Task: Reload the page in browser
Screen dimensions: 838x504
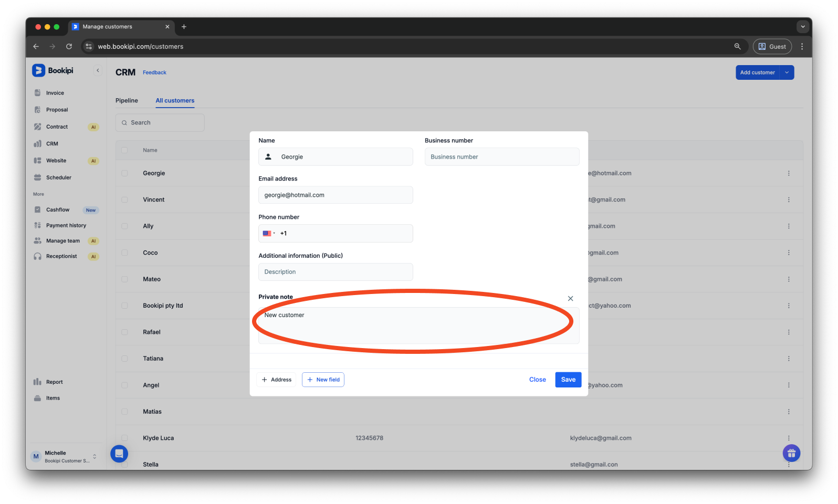Action: pos(69,46)
